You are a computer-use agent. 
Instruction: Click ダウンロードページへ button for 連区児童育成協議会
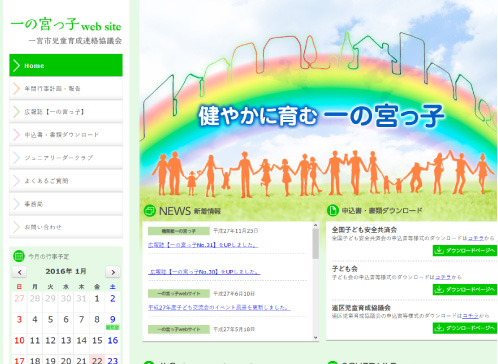[465, 328]
